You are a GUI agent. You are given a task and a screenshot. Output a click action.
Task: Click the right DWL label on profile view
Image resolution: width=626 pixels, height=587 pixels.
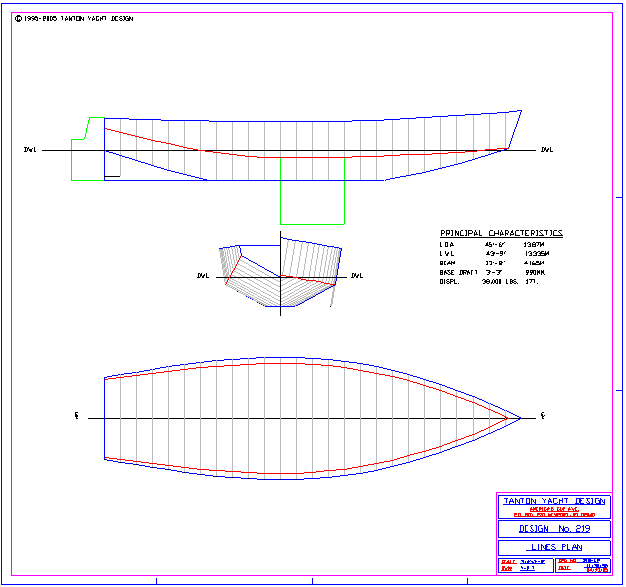pos(547,150)
